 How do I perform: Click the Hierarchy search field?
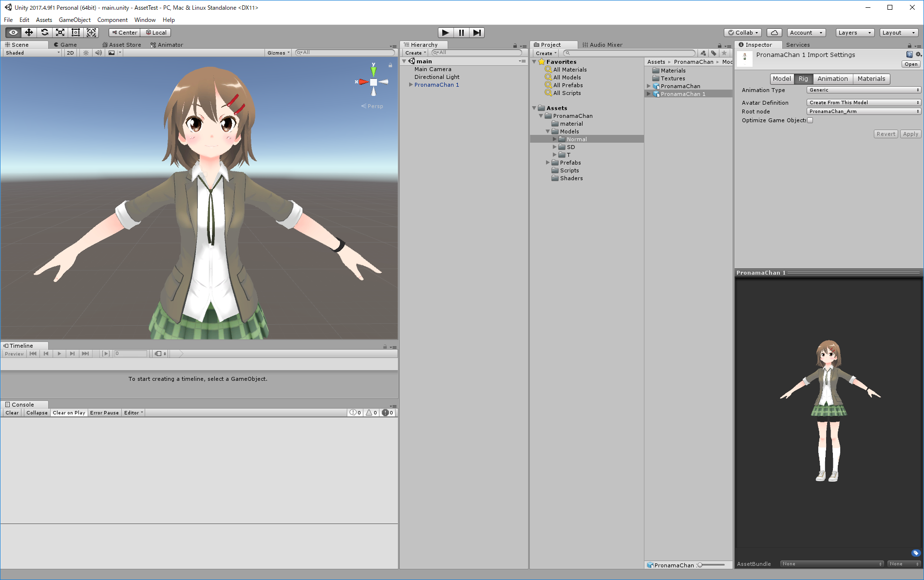point(477,53)
